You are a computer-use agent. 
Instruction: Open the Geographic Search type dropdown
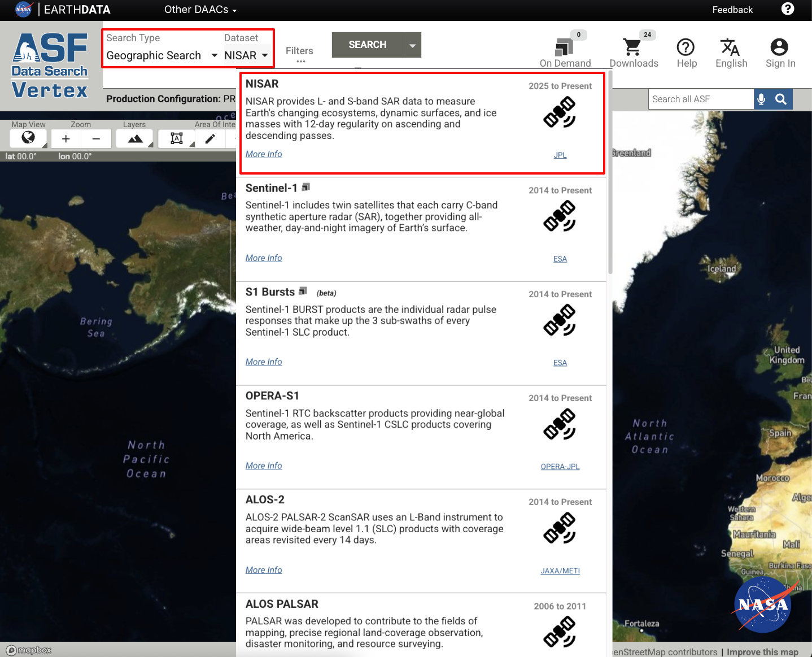pos(161,55)
